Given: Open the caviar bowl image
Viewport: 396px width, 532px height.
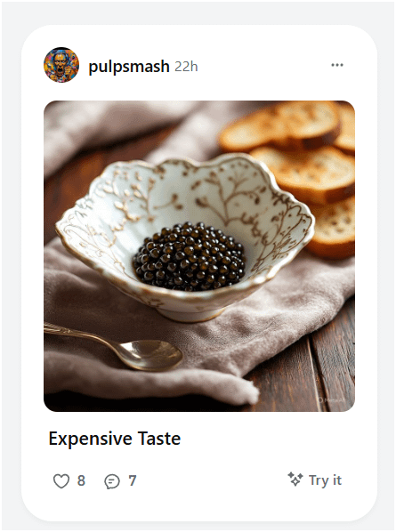Looking at the screenshot, I should coord(199,256).
